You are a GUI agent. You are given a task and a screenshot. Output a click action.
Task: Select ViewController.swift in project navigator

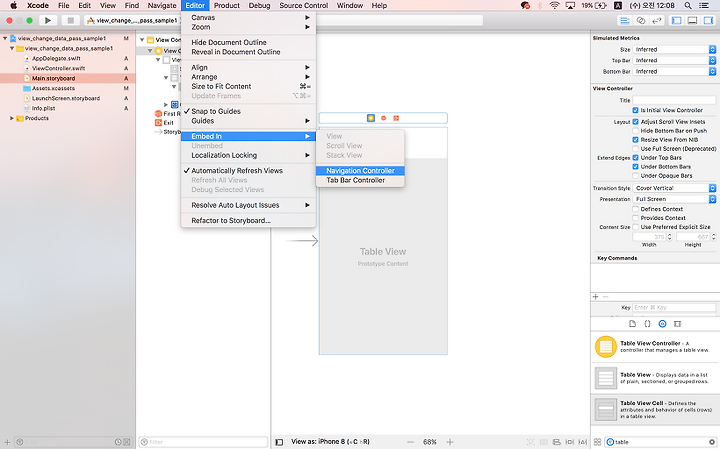[58, 68]
